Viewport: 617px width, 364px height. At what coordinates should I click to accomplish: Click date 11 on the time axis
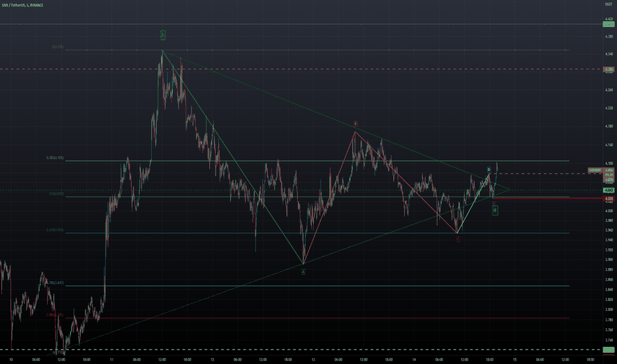[x=112, y=359]
